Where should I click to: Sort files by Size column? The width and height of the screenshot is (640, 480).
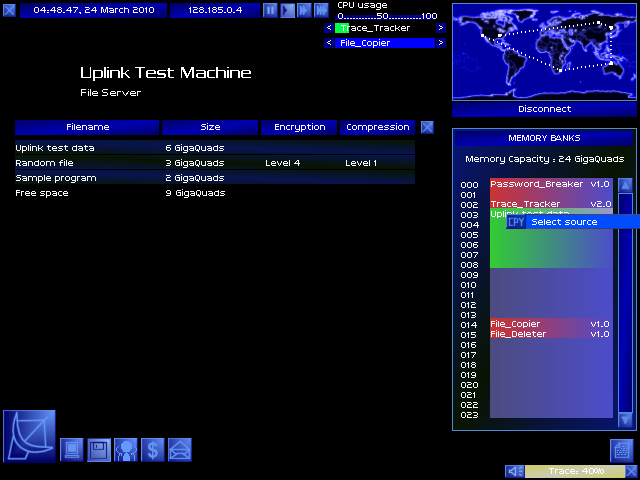click(x=210, y=127)
